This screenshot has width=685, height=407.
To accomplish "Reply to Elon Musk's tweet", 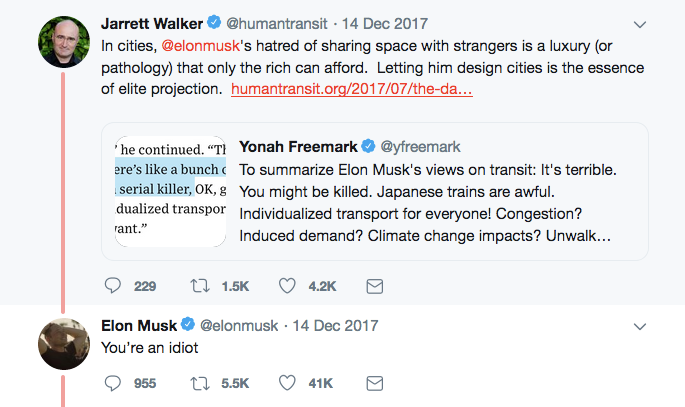I will tap(113, 383).
